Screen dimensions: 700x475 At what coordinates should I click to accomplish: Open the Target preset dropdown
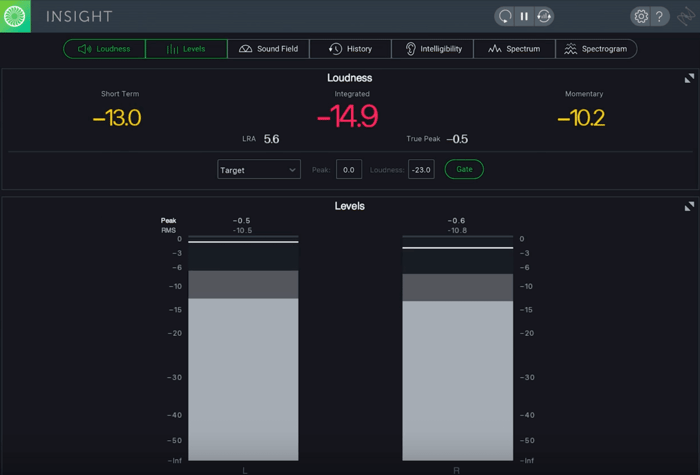click(x=259, y=170)
